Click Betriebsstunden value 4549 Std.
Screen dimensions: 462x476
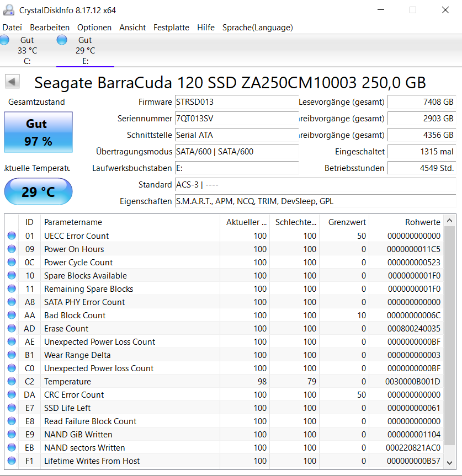point(422,168)
